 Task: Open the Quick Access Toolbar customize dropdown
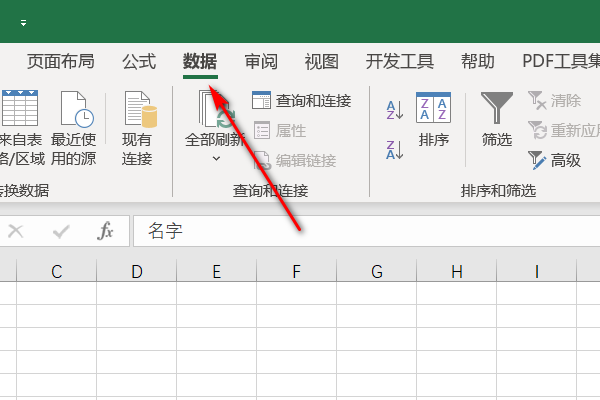(23, 23)
